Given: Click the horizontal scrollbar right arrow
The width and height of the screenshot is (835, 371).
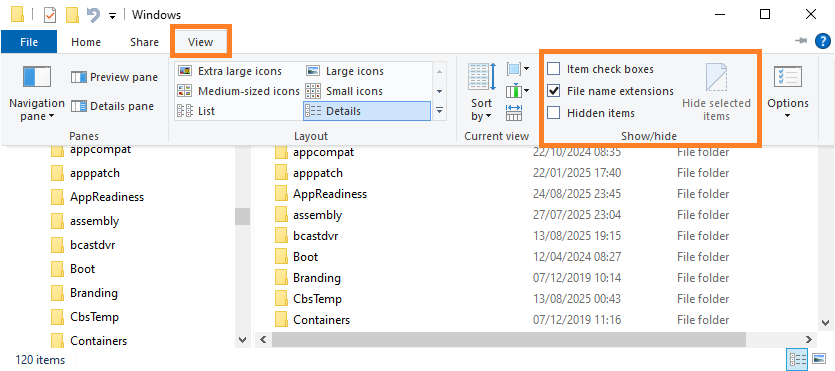Looking at the screenshot, I should 808,339.
